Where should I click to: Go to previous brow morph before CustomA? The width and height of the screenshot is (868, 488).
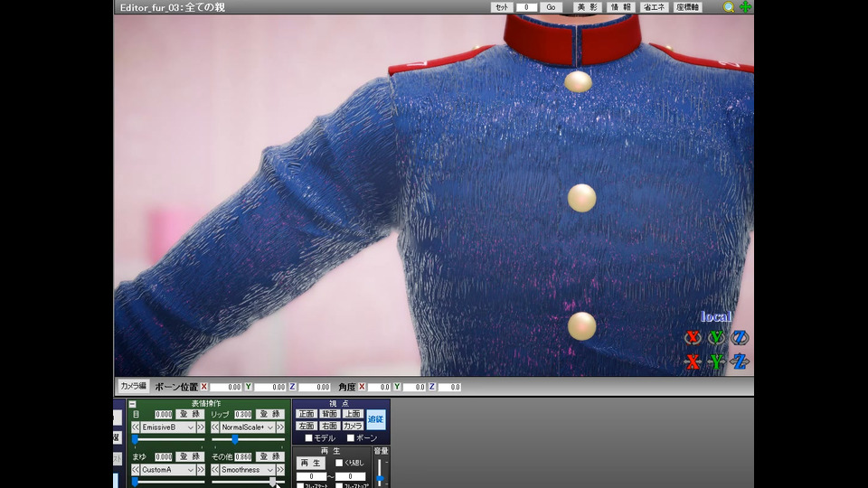pos(136,470)
